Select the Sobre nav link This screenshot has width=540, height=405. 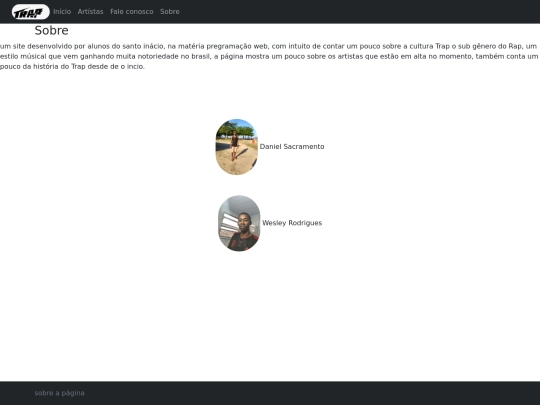point(169,12)
